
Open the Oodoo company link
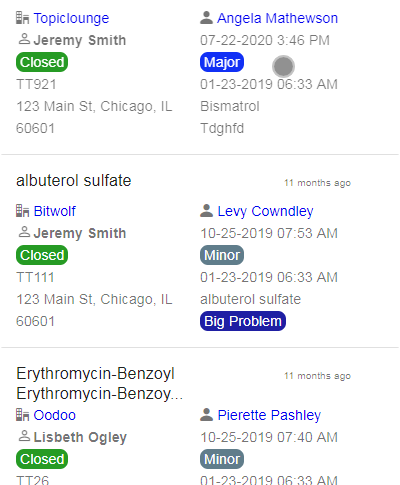[55, 415]
